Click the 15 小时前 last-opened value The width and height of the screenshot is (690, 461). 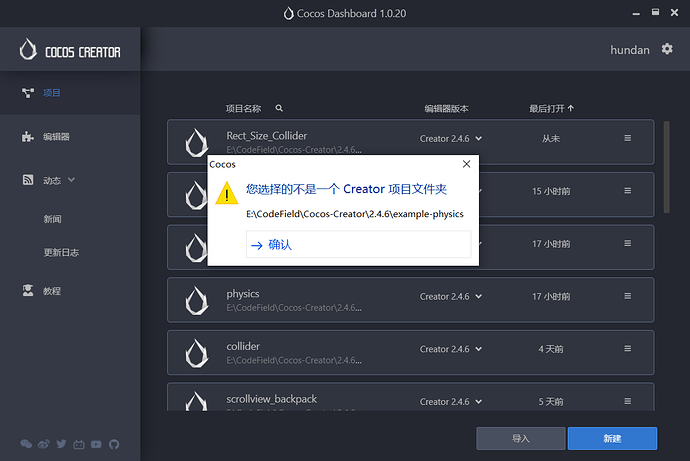click(x=551, y=191)
